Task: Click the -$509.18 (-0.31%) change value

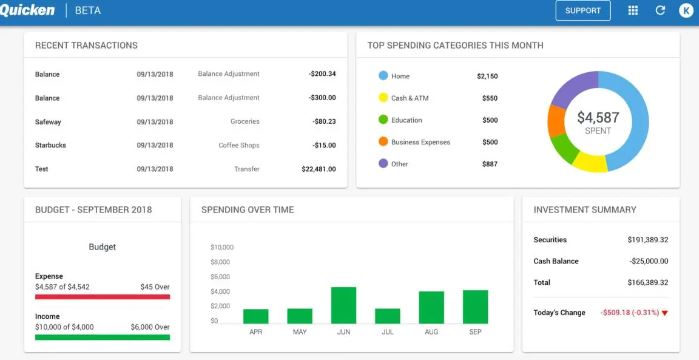Action: pos(629,313)
